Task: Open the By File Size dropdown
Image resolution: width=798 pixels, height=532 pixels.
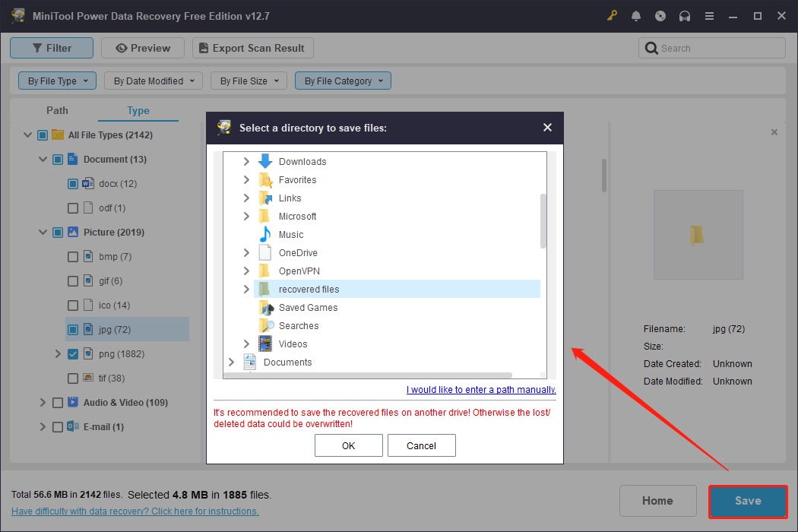Action: point(249,80)
